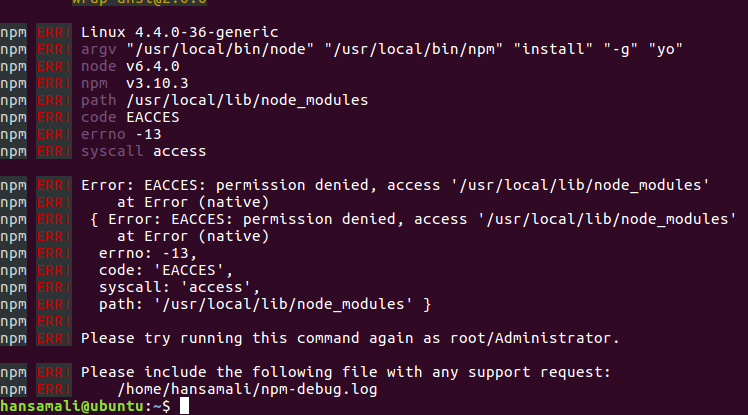Click the "/usr/local/bin/npm" argv path
This screenshot has width=748, height=415.
[x=414, y=49]
